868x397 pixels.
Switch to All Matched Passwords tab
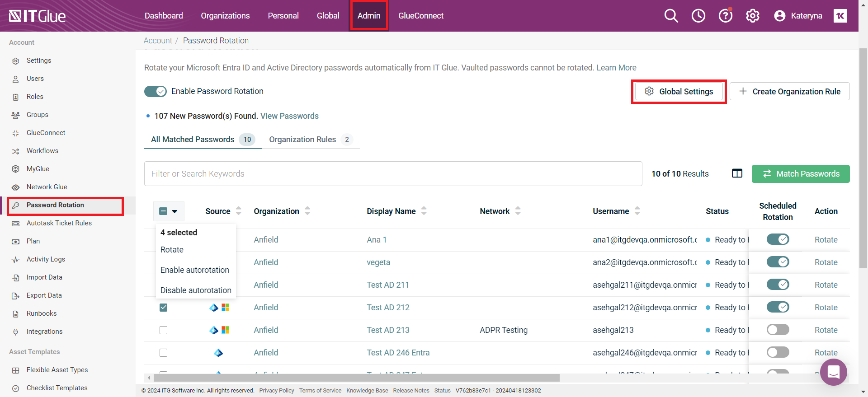pyautogui.click(x=203, y=140)
